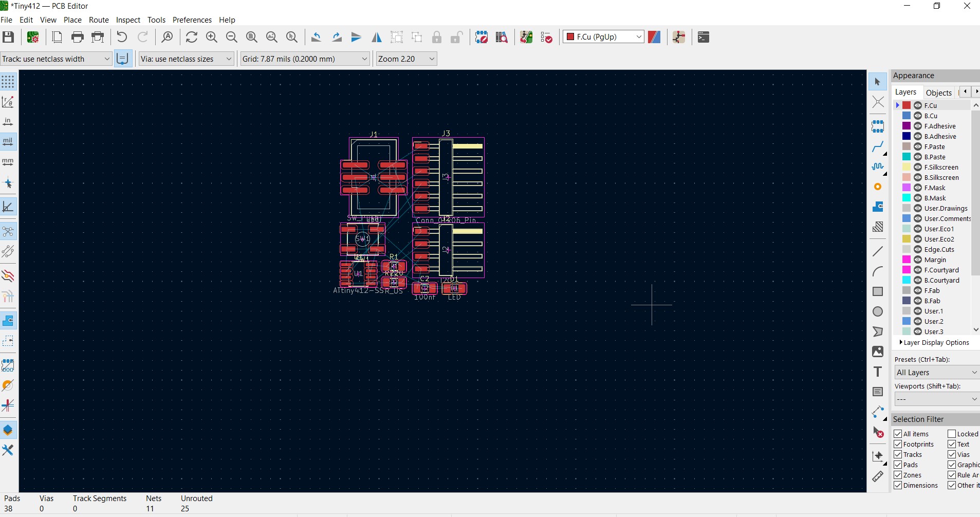Open the Preferences menu

[192, 20]
